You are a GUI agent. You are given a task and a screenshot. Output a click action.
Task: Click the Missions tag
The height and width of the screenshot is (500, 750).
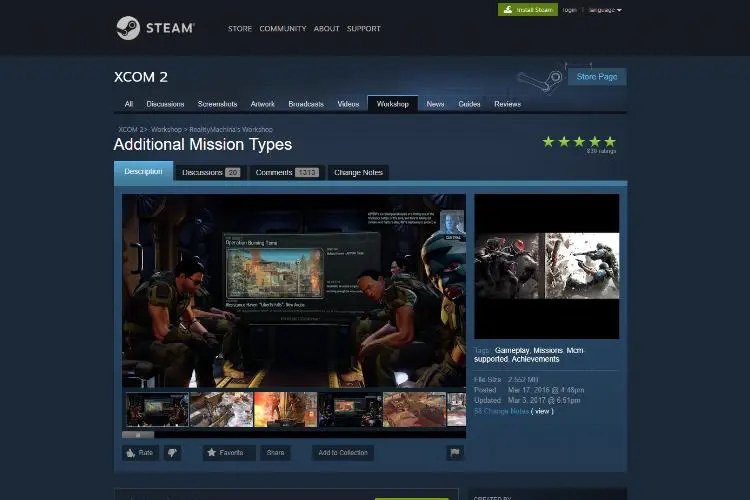click(548, 351)
